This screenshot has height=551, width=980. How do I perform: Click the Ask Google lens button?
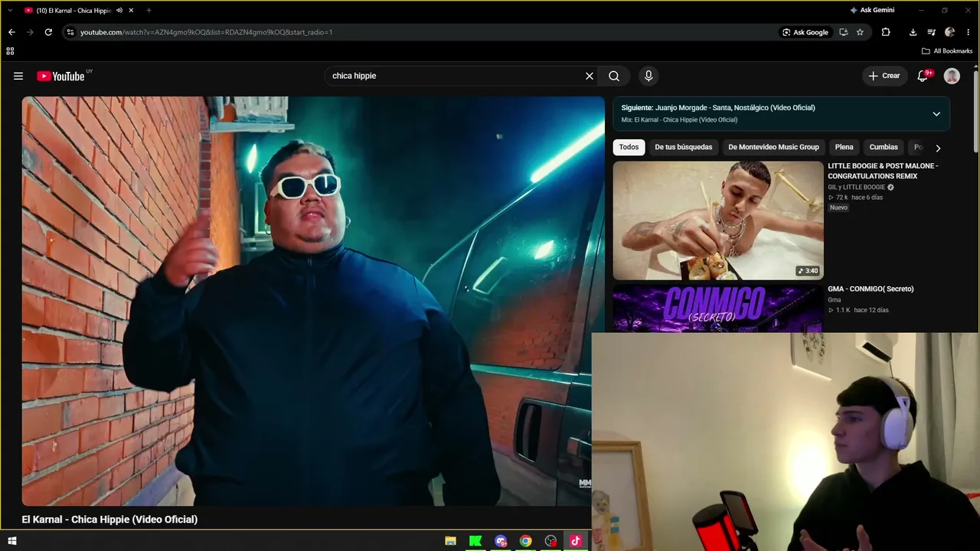tap(805, 32)
